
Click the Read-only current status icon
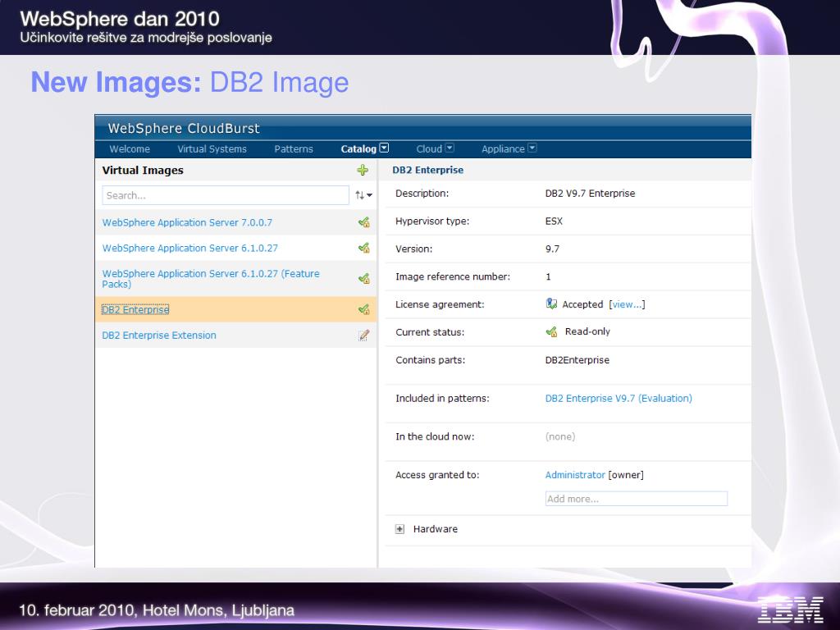551,331
